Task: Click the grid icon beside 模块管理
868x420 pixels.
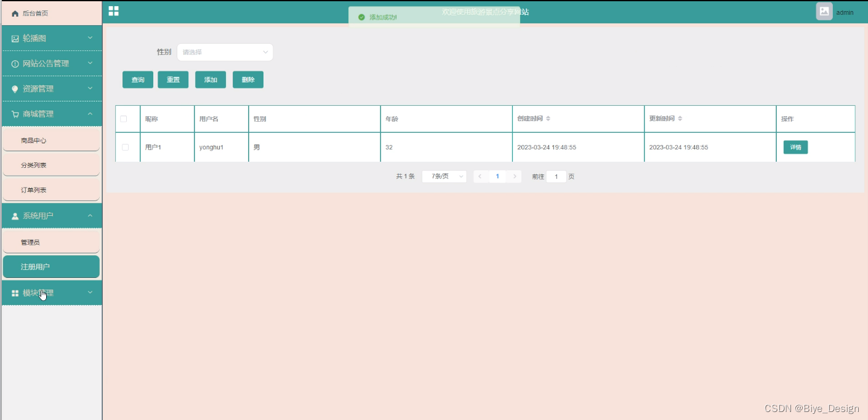Action: (15, 293)
